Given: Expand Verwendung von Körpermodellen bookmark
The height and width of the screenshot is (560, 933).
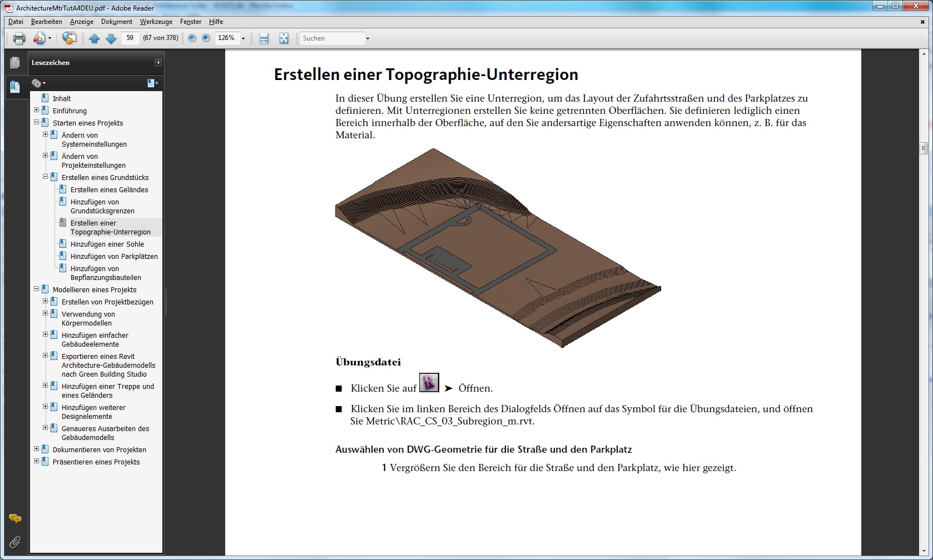Looking at the screenshot, I should pos(46,313).
